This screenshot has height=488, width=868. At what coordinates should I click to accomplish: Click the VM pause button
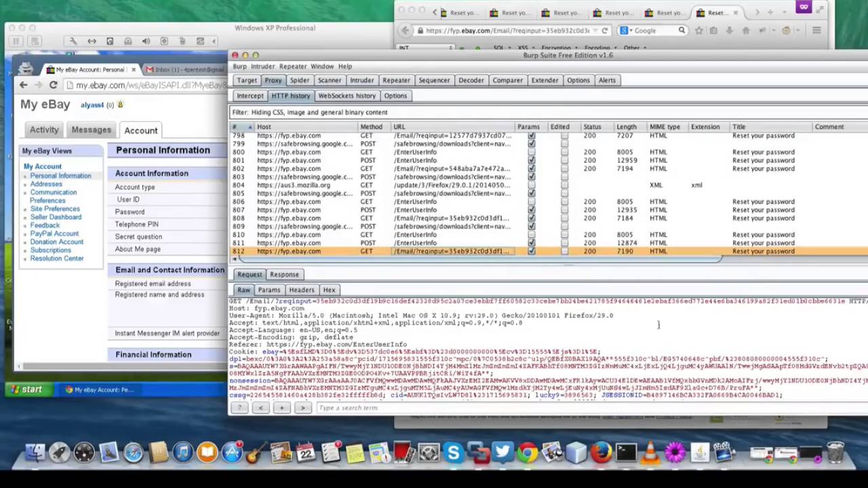pyautogui.click(x=16, y=41)
